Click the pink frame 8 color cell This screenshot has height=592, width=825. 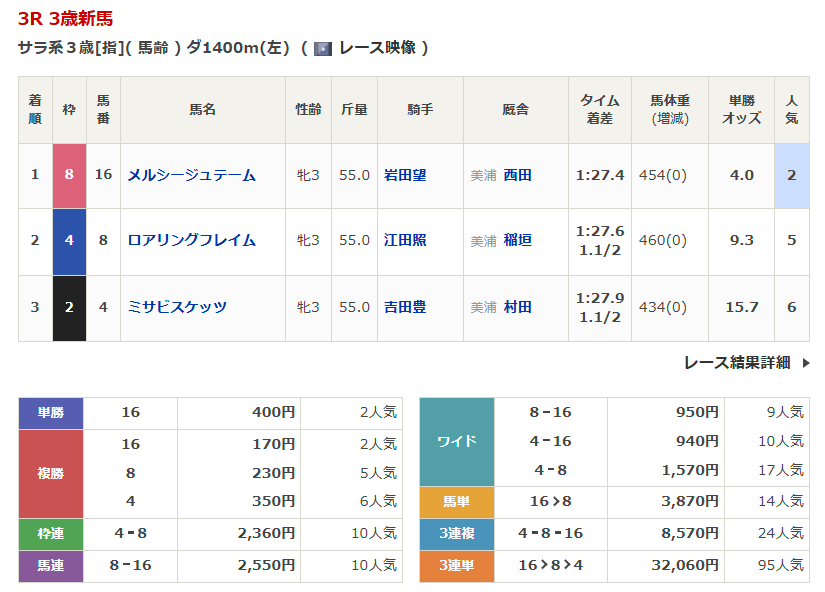(x=69, y=175)
